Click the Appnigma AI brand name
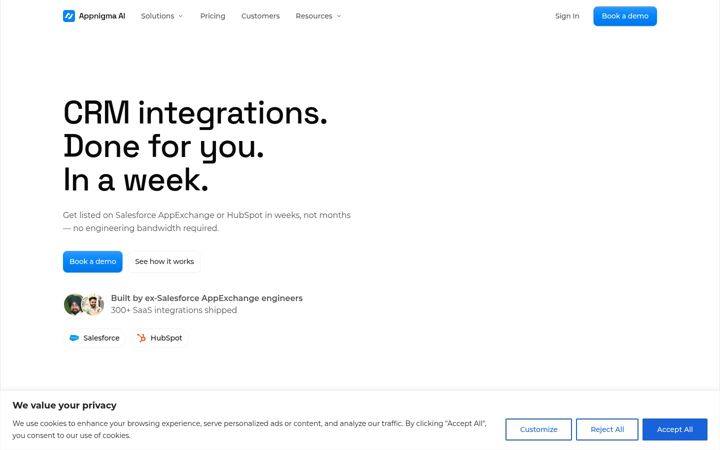The height and width of the screenshot is (450, 720). (x=102, y=16)
